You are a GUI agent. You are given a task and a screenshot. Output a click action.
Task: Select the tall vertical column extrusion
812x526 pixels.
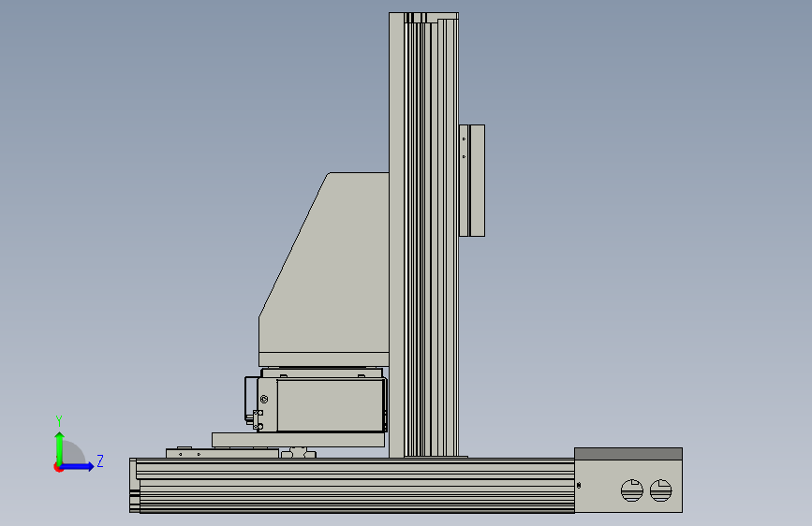click(423, 235)
